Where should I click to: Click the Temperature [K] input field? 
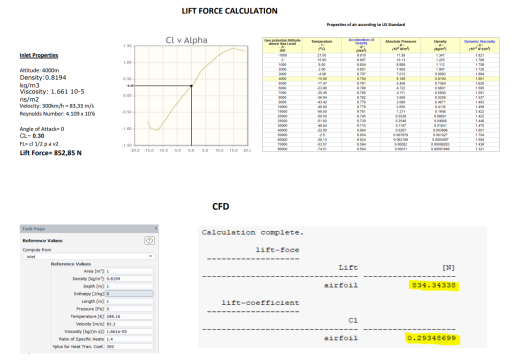[129, 316]
